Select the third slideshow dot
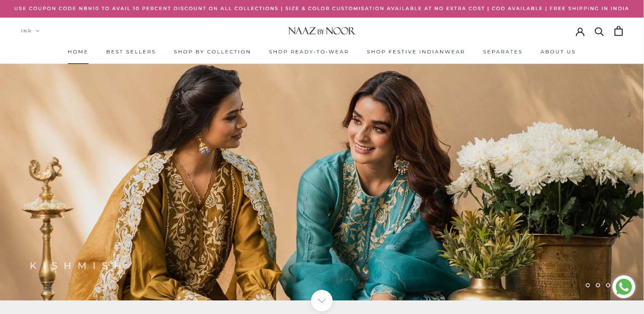 tap(608, 285)
